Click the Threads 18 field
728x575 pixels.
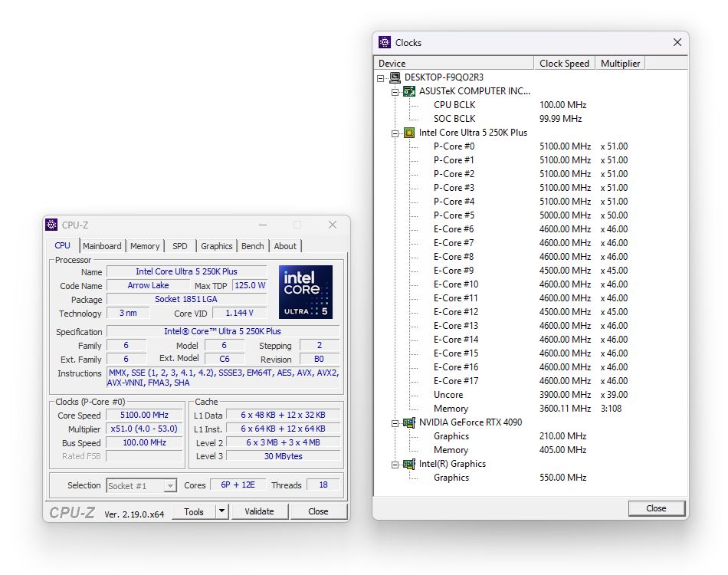(323, 485)
